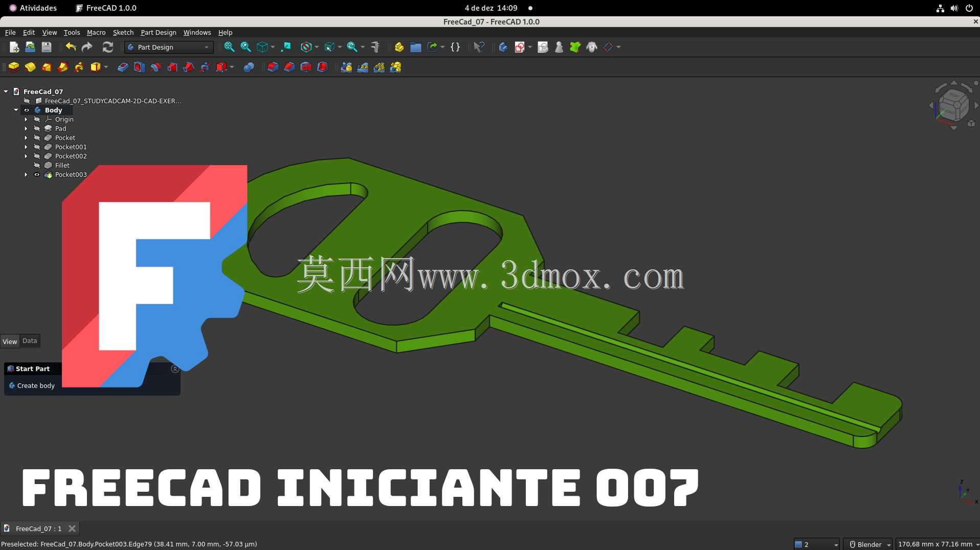Open the Edit menu
This screenshot has width=980, height=550.
coord(29,32)
